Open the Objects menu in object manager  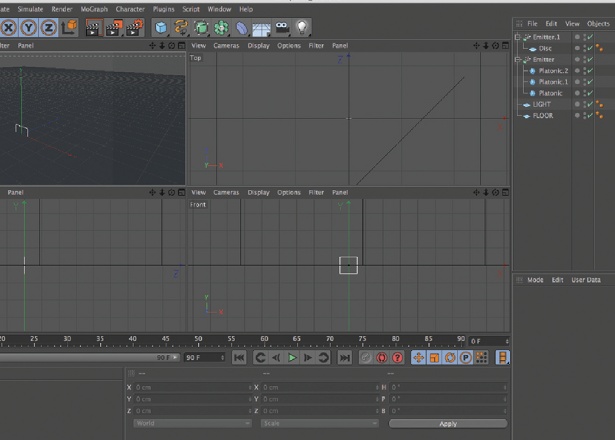[x=598, y=22]
